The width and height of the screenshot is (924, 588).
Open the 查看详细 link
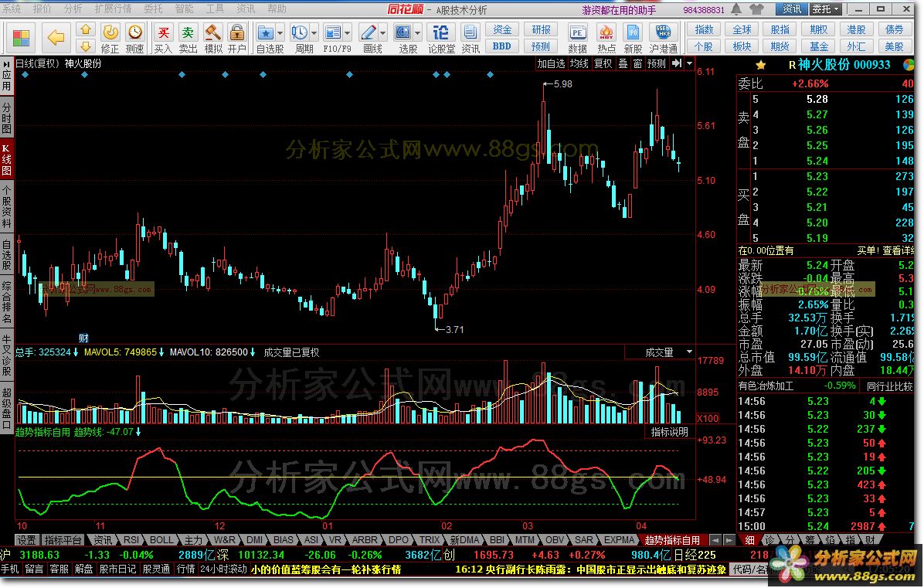897,250
